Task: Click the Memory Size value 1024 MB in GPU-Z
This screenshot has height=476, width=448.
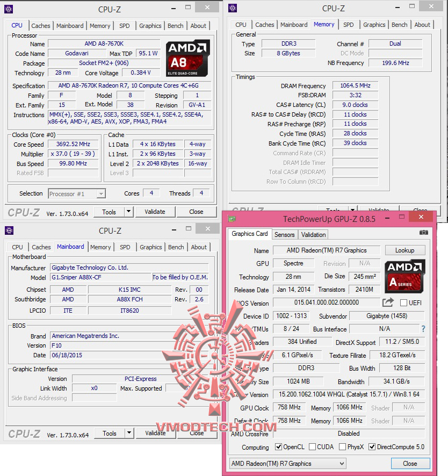Action: click(x=298, y=381)
